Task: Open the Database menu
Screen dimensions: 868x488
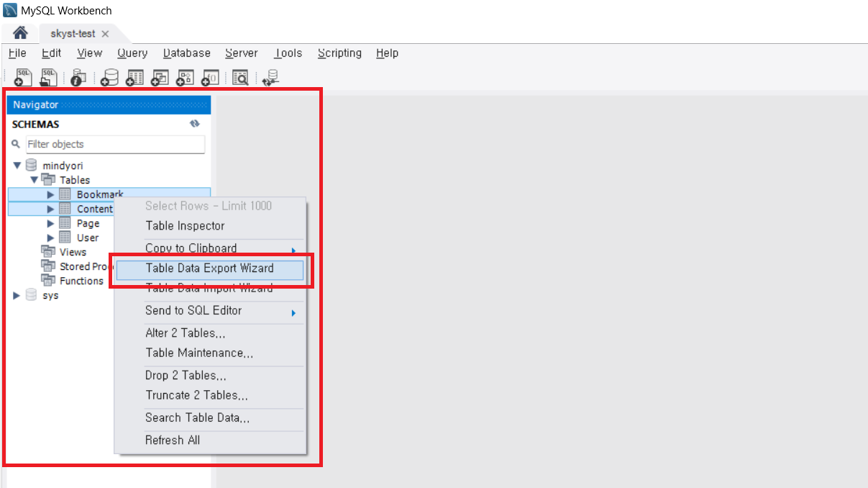Action: pyautogui.click(x=187, y=53)
